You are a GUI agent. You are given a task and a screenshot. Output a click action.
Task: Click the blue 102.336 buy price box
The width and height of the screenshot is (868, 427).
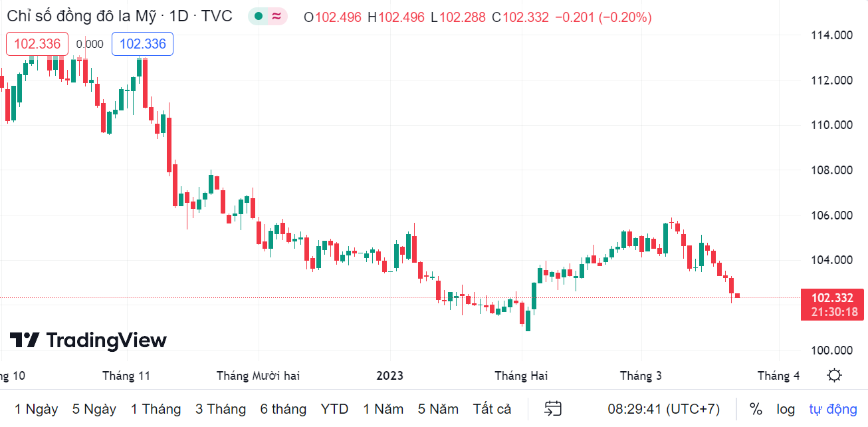142,44
